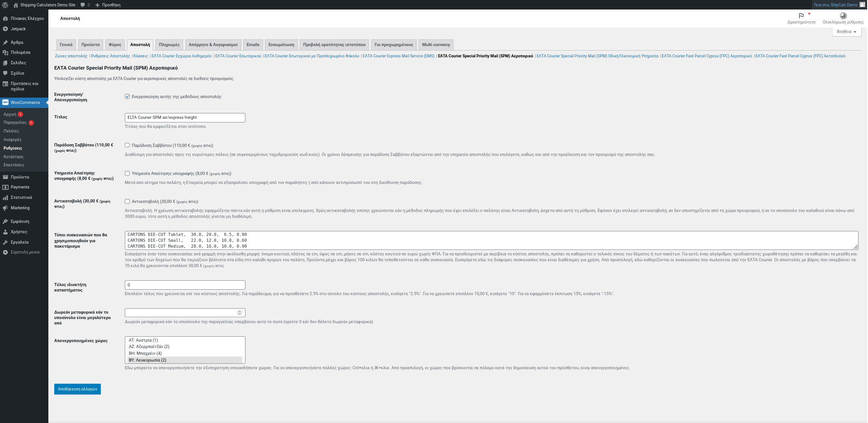Click the Άρθρα pin icon
The image size is (868, 423).
(x=5, y=42)
